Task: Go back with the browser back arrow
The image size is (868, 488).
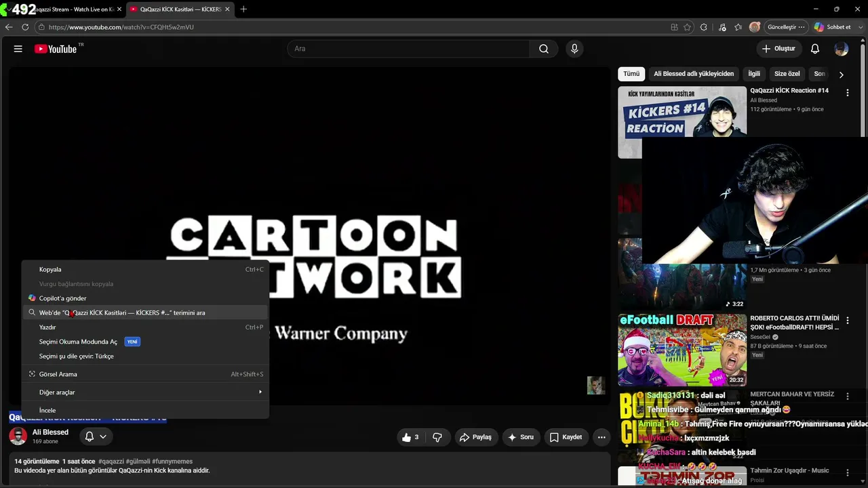Action: [x=9, y=27]
